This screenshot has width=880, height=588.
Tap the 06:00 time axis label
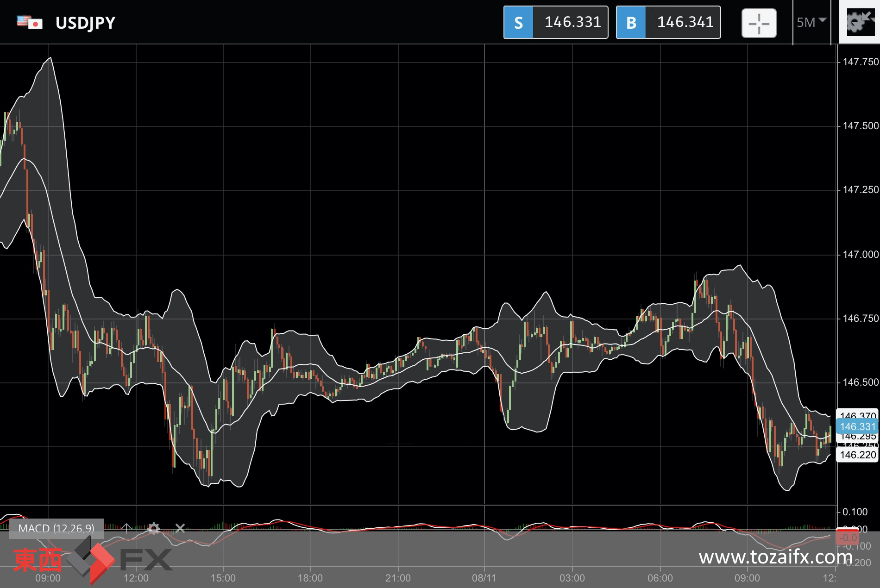click(660, 578)
